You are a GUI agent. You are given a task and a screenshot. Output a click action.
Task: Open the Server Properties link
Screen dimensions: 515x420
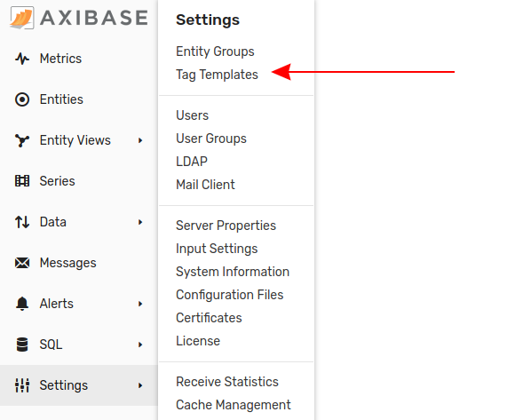point(226,226)
